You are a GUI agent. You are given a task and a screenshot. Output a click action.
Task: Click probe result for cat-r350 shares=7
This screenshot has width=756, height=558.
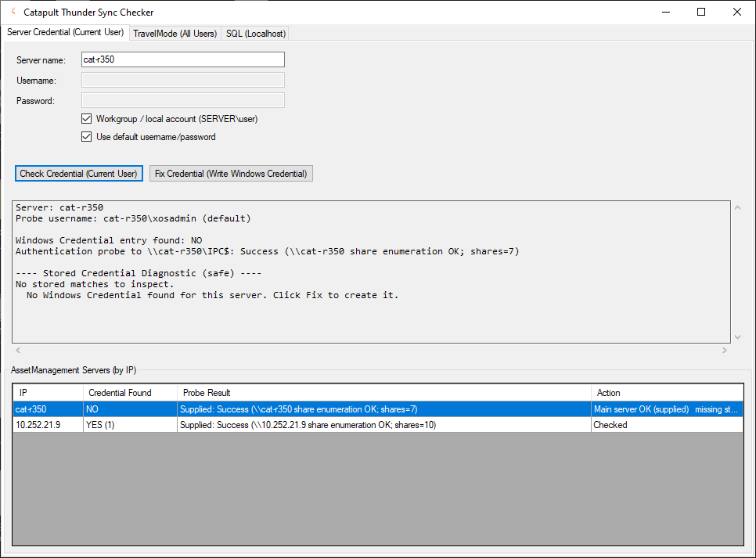click(x=383, y=409)
